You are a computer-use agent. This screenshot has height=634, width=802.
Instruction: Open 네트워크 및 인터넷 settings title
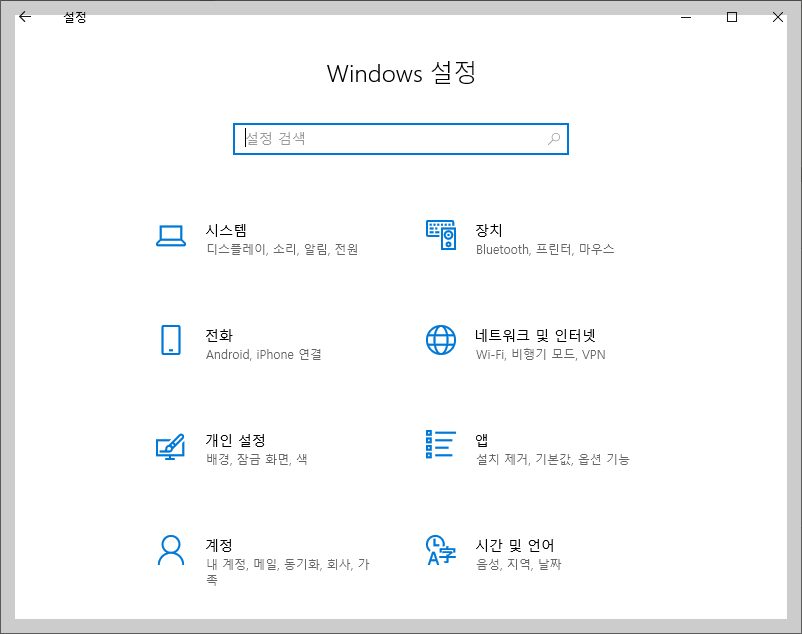(x=536, y=335)
